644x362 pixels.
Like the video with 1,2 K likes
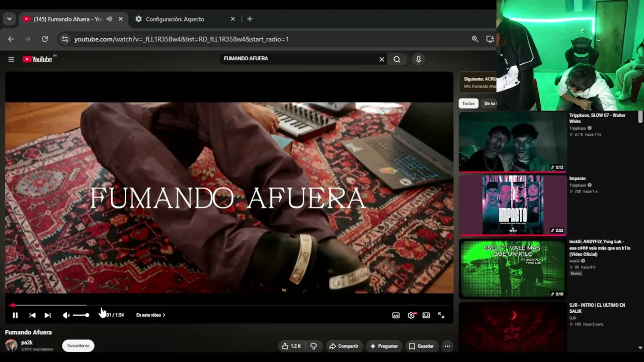click(x=291, y=346)
